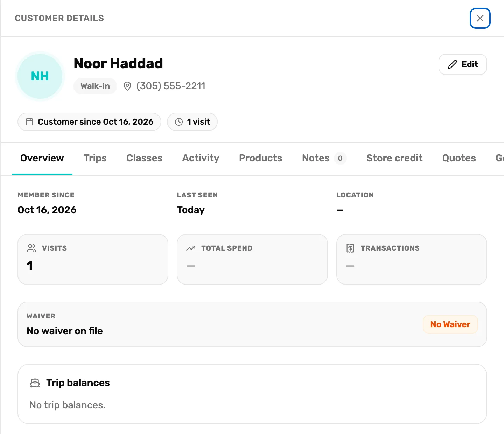Click the boat icon beside Trip balances
504x434 pixels.
coord(35,383)
